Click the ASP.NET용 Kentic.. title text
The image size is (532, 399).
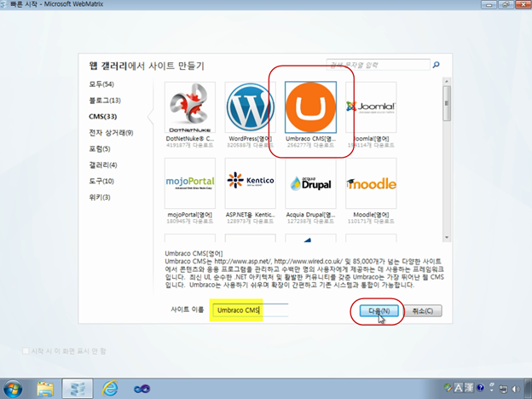point(251,215)
